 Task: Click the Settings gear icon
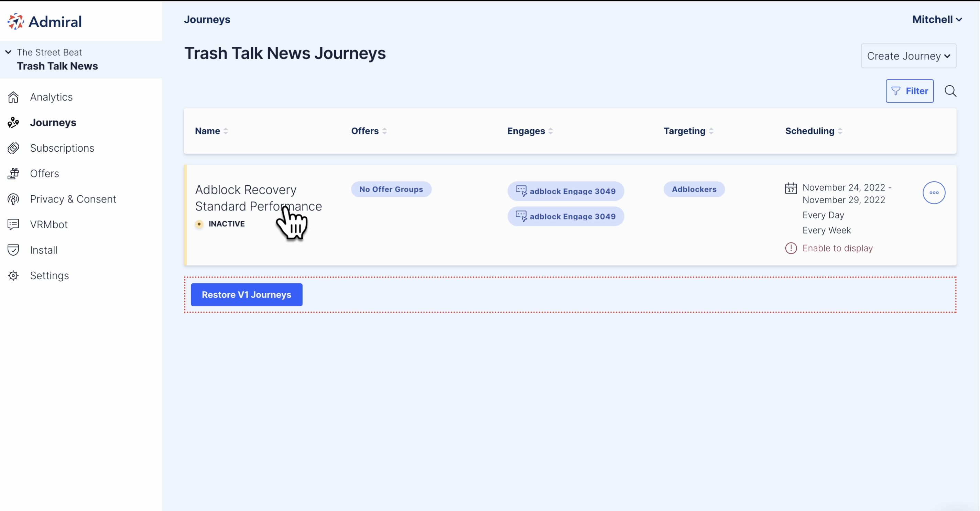pos(13,275)
